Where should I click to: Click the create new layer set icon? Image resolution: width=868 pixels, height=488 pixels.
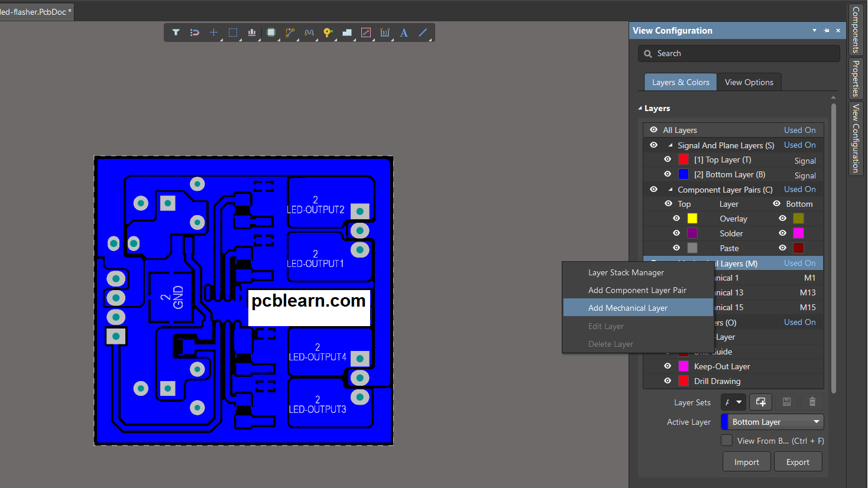(x=760, y=402)
